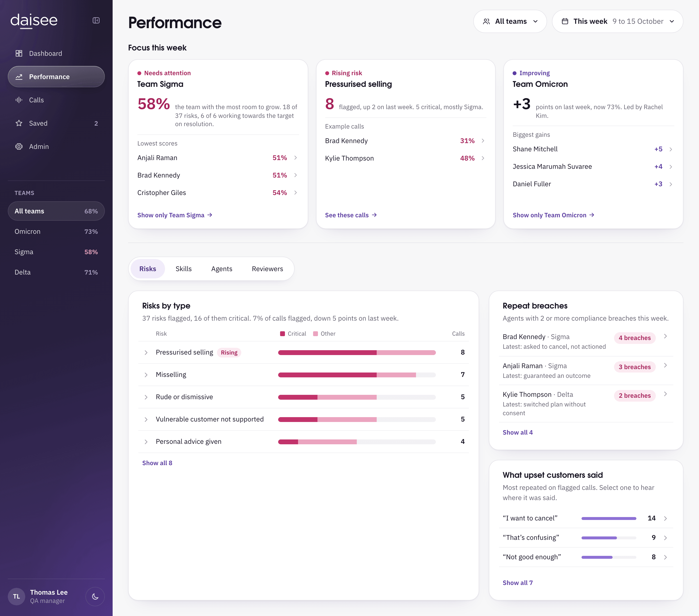
Task: Expand the Personal advice given row
Action: (146, 442)
